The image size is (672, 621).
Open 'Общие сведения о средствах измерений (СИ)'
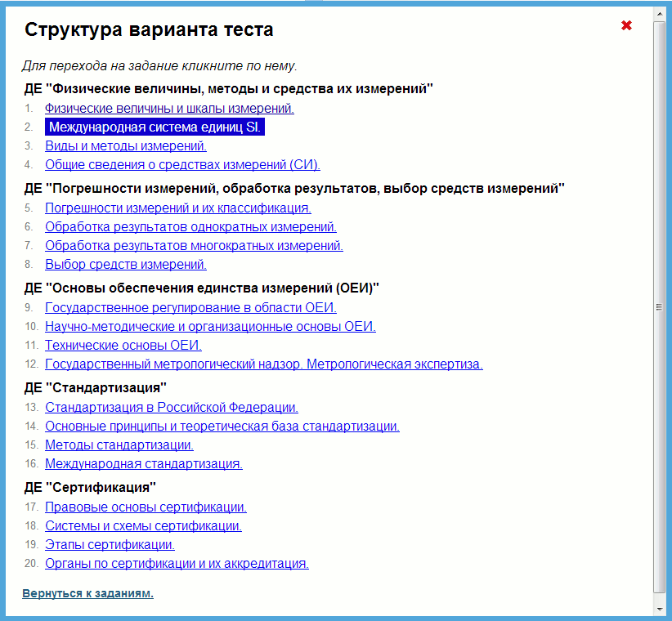click(182, 165)
